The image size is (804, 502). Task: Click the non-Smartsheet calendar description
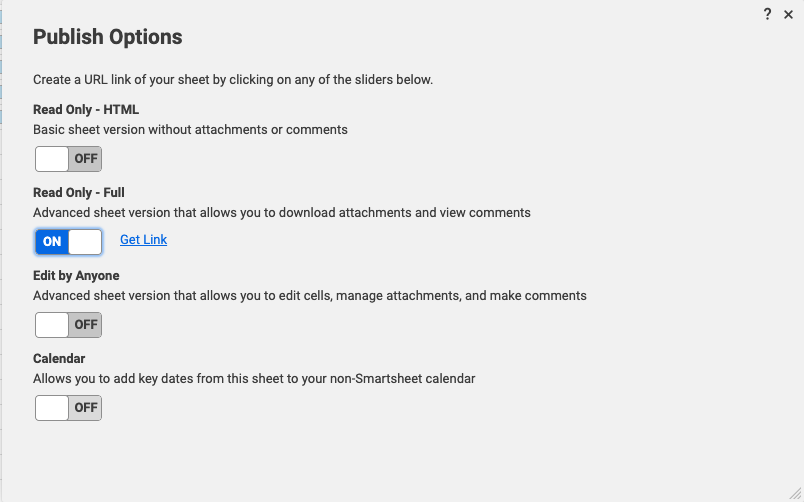254,379
